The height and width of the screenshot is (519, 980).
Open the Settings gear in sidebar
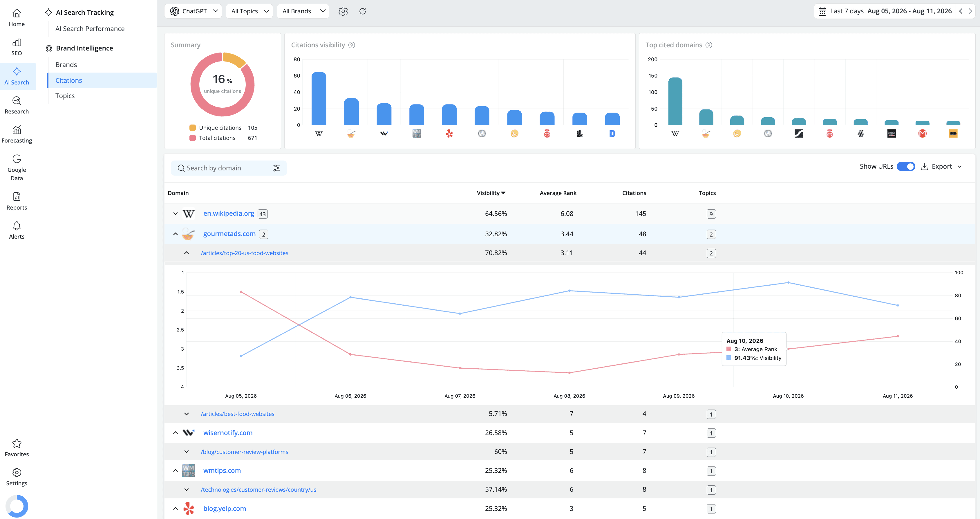(x=17, y=472)
